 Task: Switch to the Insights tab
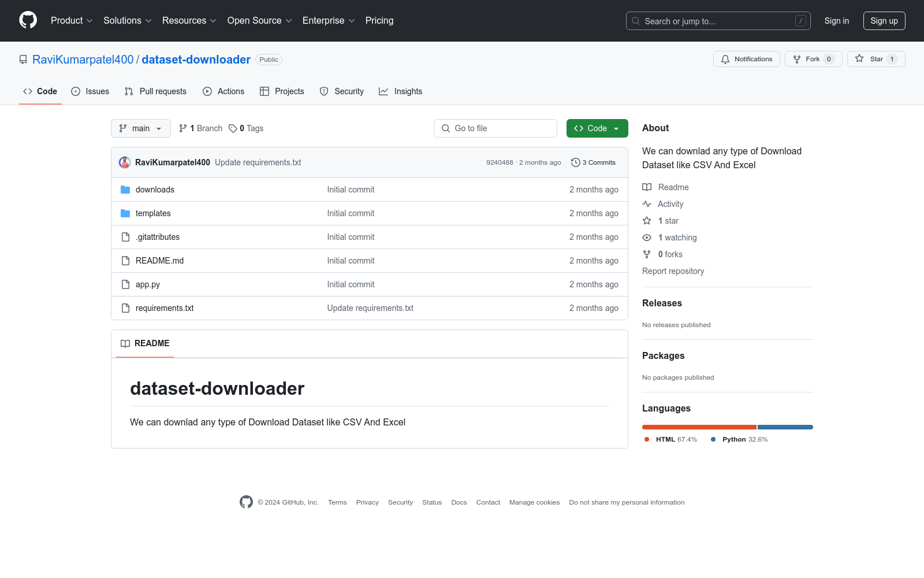pyautogui.click(x=400, y=91)
